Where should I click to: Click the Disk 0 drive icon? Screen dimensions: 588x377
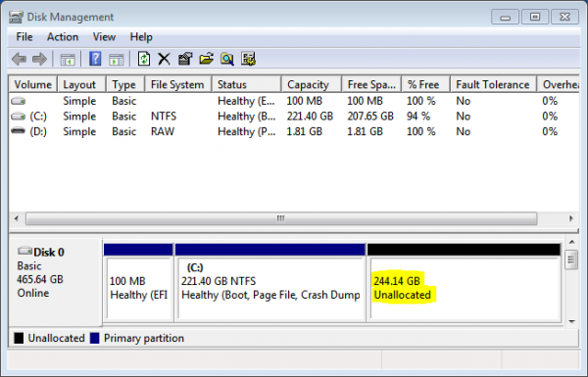point(24,251)
